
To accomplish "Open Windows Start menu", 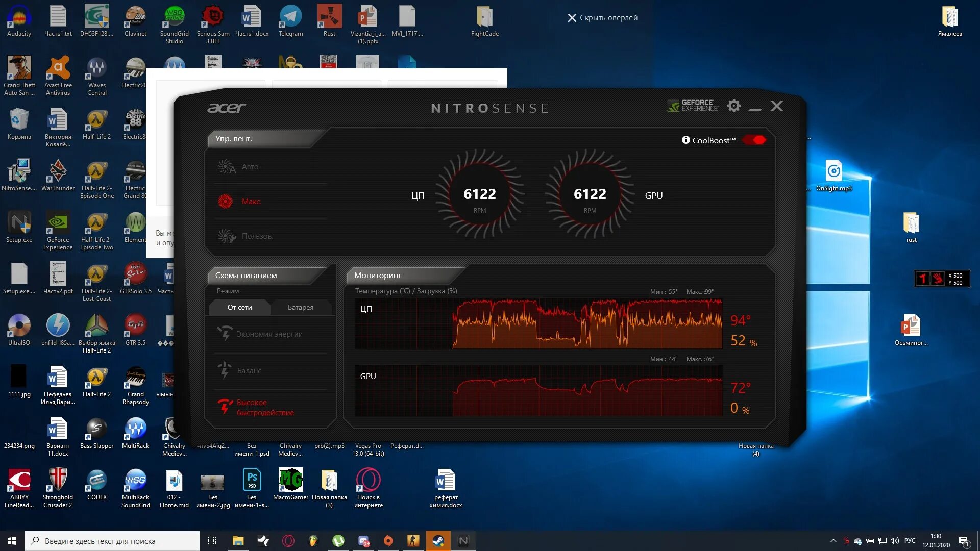I will pos(12,541).
